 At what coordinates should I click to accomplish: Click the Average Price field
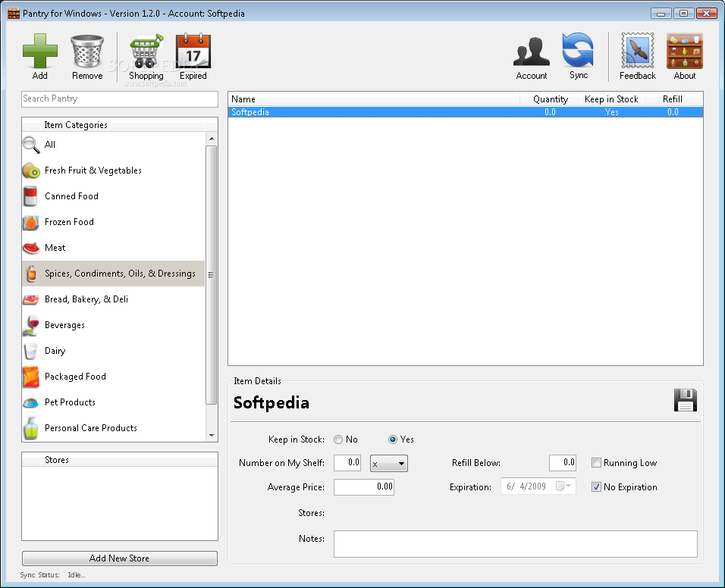click(364, 486)
